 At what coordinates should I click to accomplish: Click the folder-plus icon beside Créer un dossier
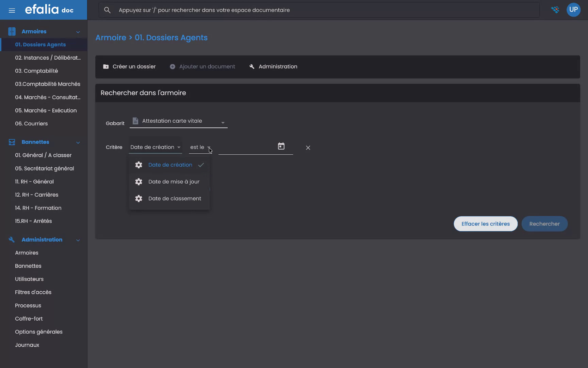coord(105,67)
